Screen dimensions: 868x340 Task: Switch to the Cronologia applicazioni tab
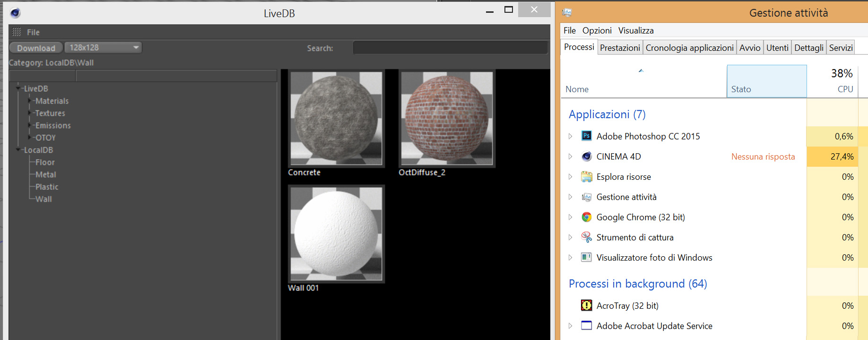689,48
